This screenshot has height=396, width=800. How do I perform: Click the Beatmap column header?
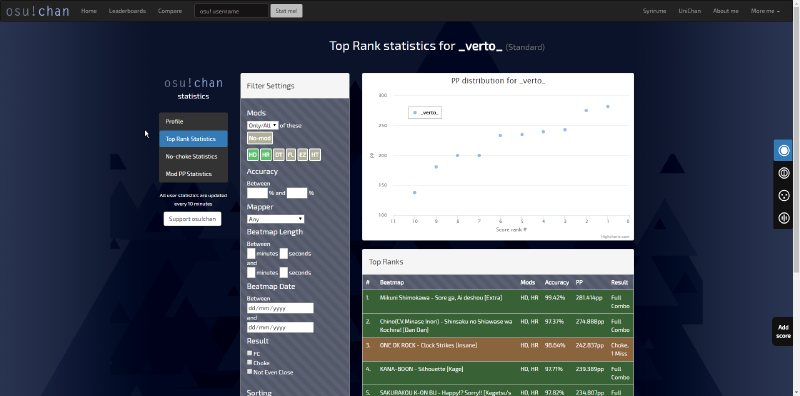(x=392, y=282)
